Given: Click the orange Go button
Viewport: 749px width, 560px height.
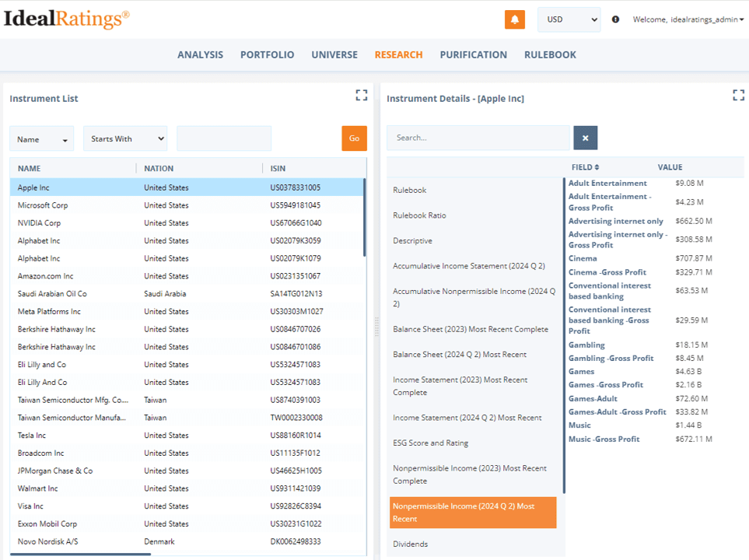Looking at the screenshot, I should pos(354,138).
